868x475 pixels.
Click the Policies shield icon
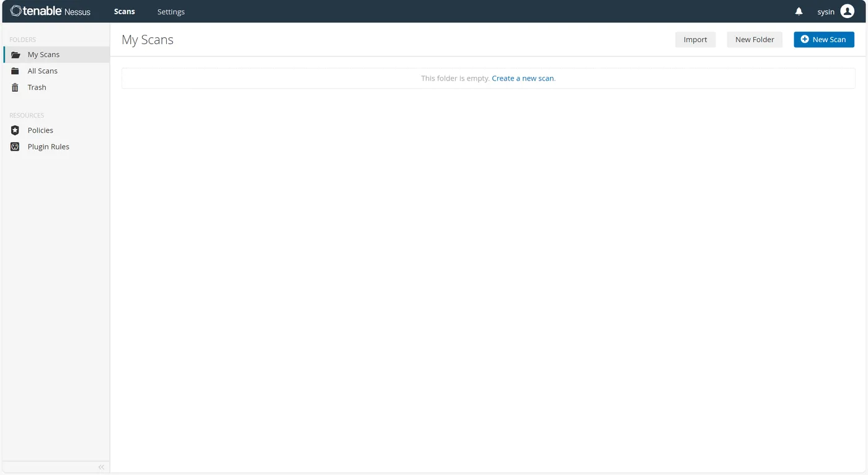click(15, 130)
